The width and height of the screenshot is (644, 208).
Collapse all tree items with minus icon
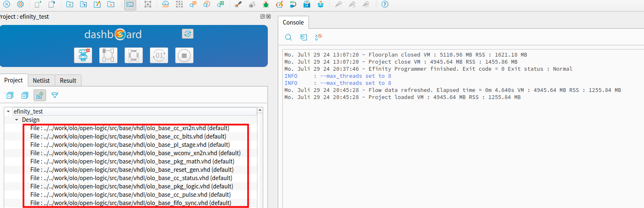[x=10, y=96]
